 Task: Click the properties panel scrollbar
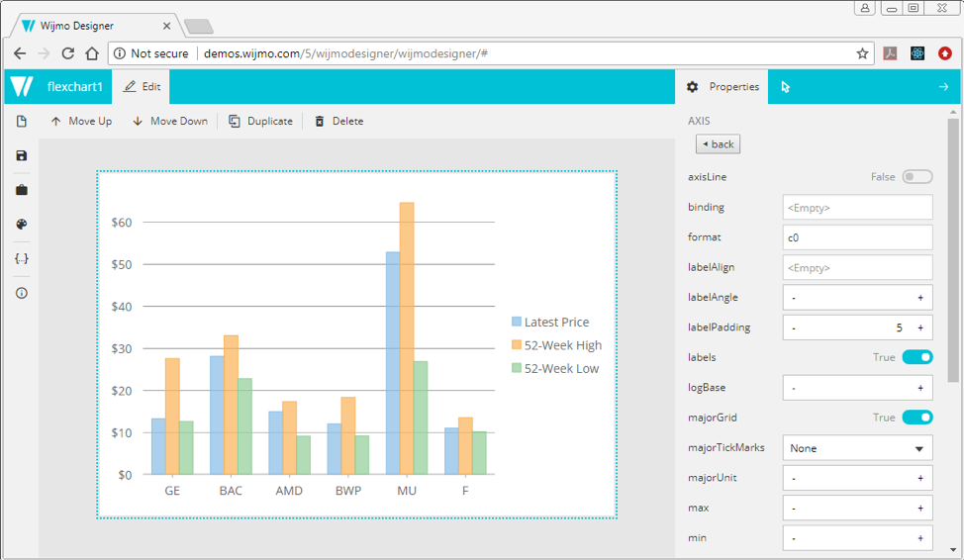(x=953, y=250)
